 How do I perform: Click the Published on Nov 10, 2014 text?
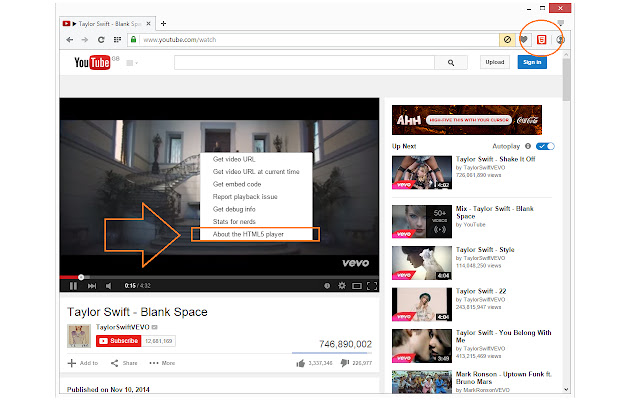click(108, 389)
